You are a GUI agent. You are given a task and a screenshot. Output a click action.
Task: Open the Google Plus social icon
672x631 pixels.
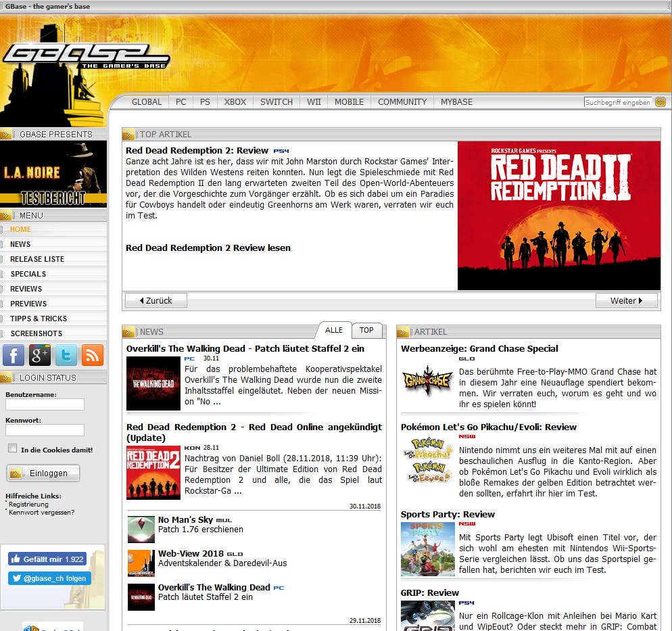tap(40, 355)
